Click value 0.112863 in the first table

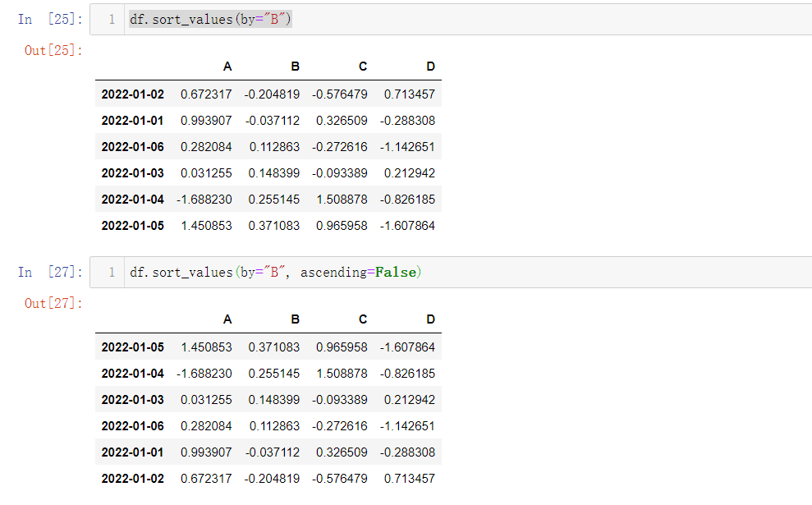click(x=274, y=147)
